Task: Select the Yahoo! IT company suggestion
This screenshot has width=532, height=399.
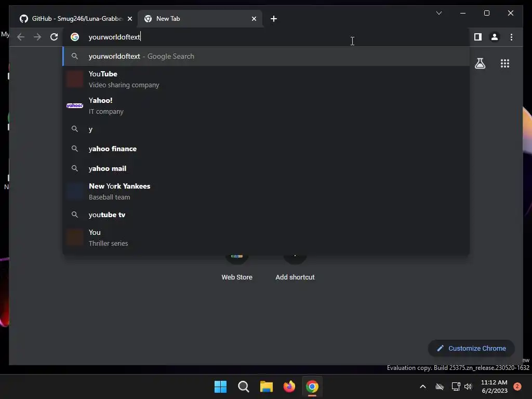Action: coord(267,106)
